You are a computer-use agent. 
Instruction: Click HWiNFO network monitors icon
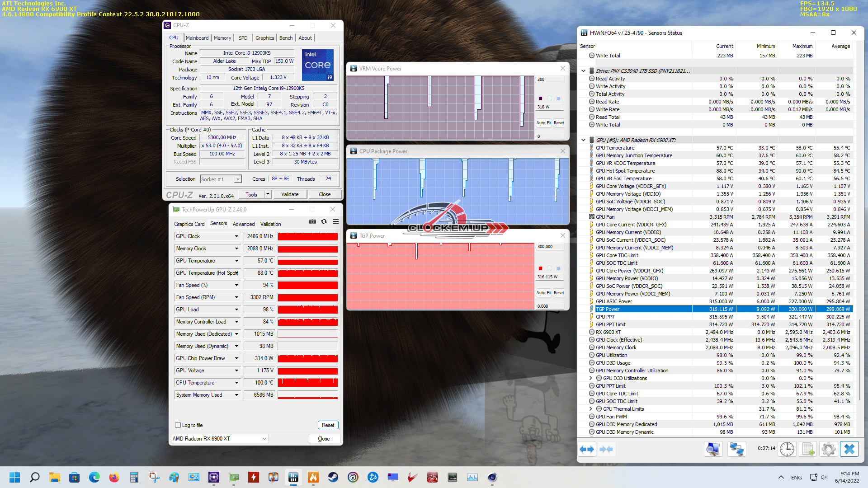736,449
